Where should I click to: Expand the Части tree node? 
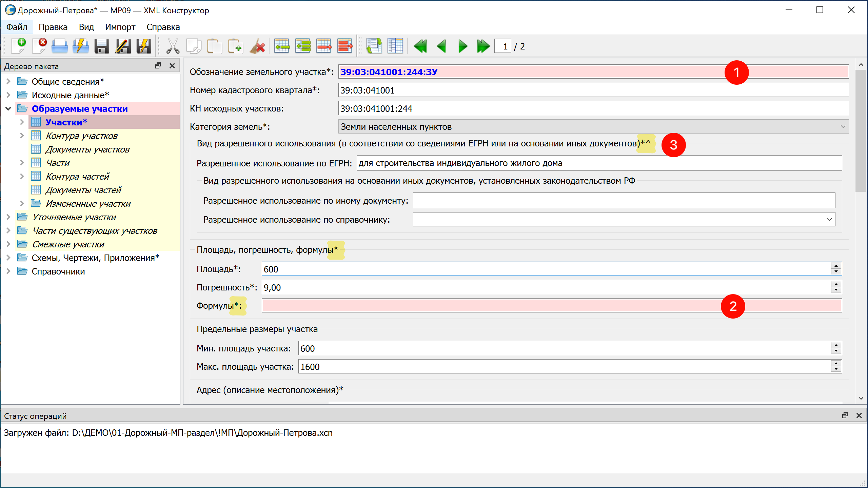coord(22,163)
